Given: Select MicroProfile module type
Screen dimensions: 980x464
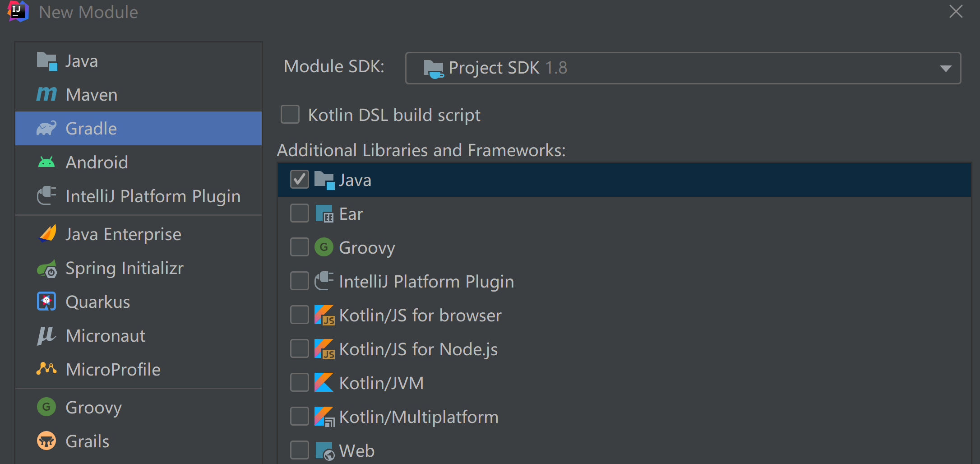Looking at the screenshot, I should pyautogui.click(x=139, y=369).
